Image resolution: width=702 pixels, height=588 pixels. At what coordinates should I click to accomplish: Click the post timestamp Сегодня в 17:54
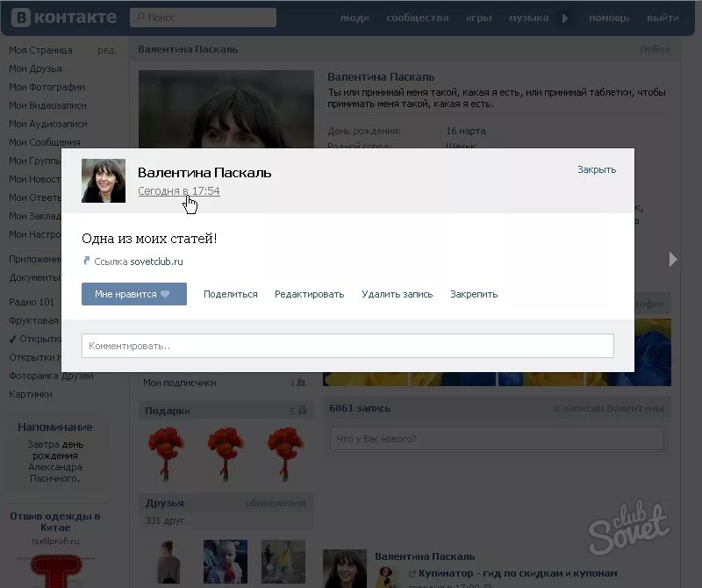(x=179, y=190)
